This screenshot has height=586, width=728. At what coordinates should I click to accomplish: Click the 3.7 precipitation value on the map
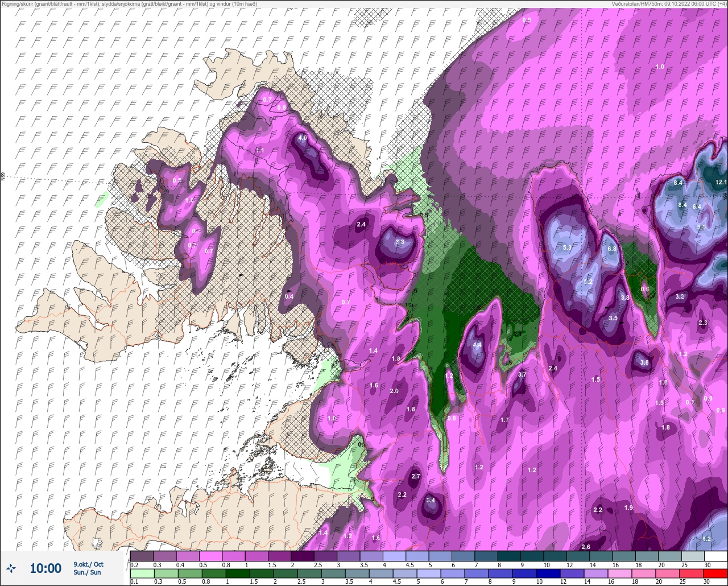[x=522, y=374]
